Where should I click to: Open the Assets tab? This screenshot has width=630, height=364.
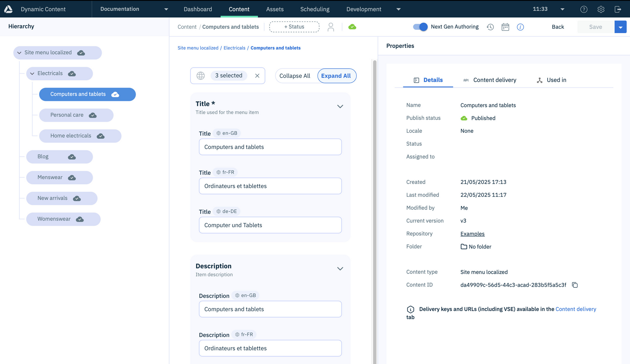pos(275,9)
